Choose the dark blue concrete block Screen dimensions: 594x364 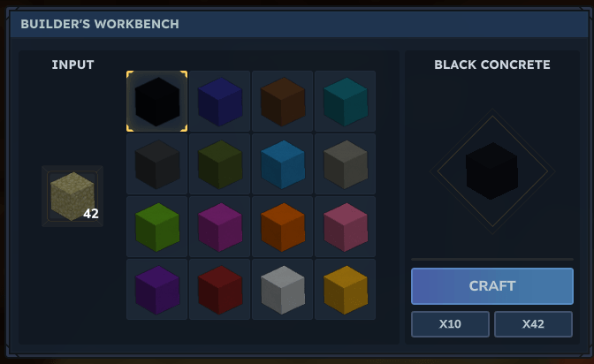click(x=220, y=101)
